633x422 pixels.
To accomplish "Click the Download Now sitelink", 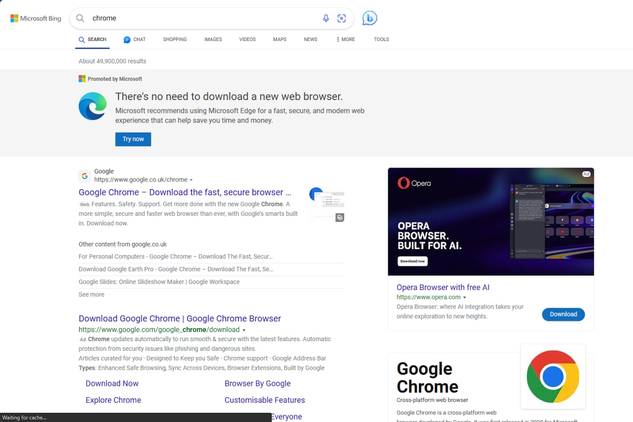I will (x=112, y=383).
